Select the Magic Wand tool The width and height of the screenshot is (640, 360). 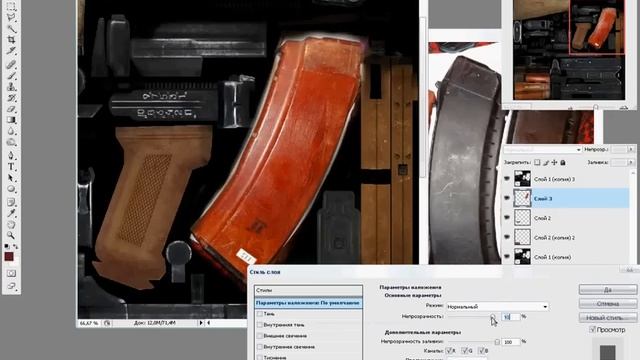click(x=11, y=29)
